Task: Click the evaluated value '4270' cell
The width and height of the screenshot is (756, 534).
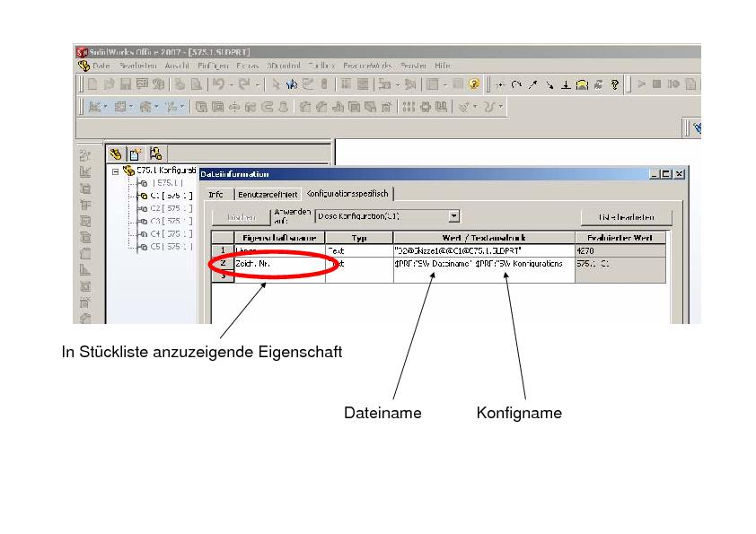Action: (x=620, y=250)
